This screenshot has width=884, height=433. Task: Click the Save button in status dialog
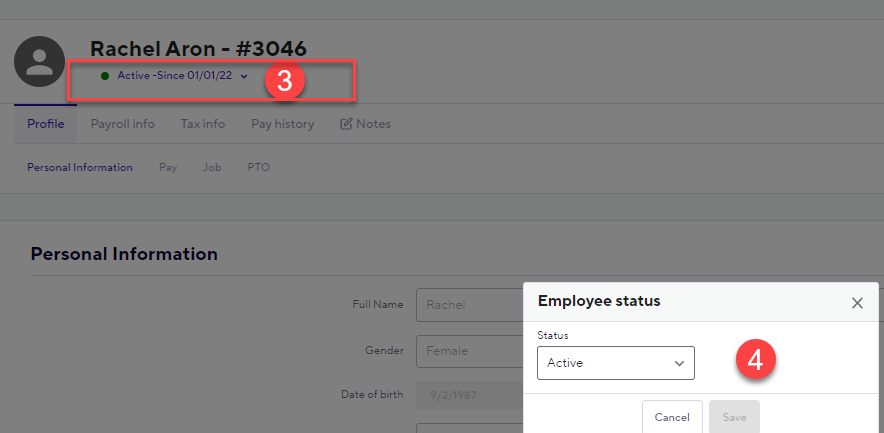pos(735,417)
